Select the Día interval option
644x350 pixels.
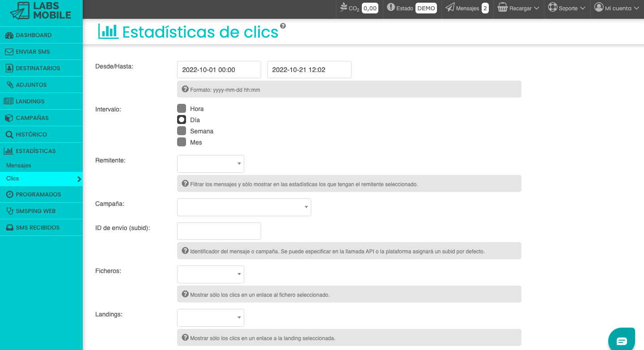(182, 120)
